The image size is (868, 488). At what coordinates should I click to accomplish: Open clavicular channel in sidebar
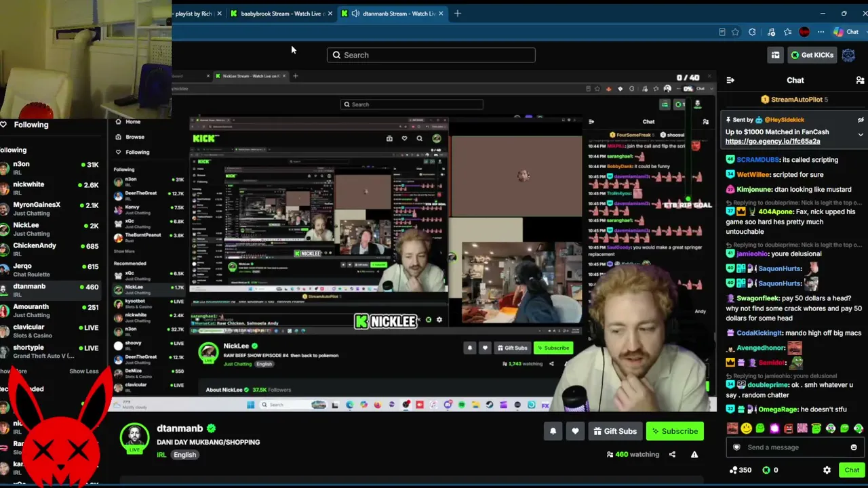(51, 331)
